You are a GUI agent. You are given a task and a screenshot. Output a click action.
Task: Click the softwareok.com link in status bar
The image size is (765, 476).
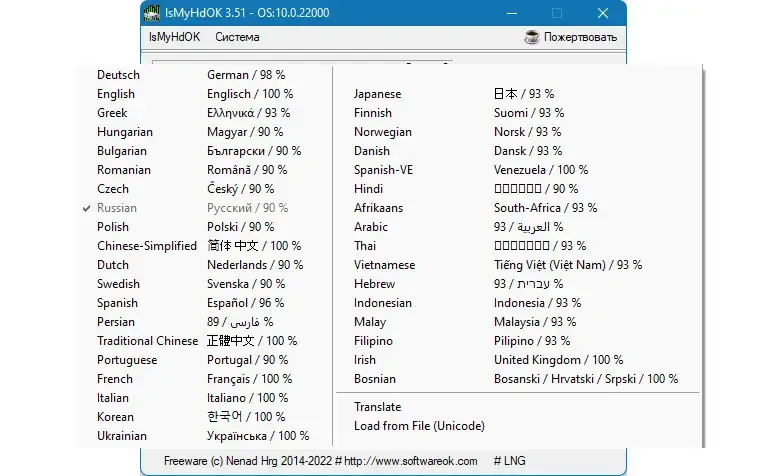pyautogui.click(x=410, y=461)
